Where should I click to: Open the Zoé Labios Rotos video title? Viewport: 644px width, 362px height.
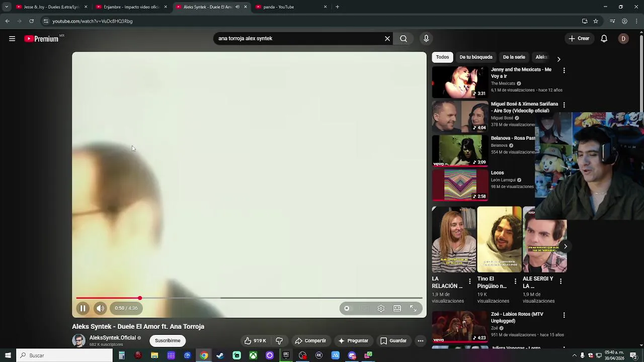(517, 318)
